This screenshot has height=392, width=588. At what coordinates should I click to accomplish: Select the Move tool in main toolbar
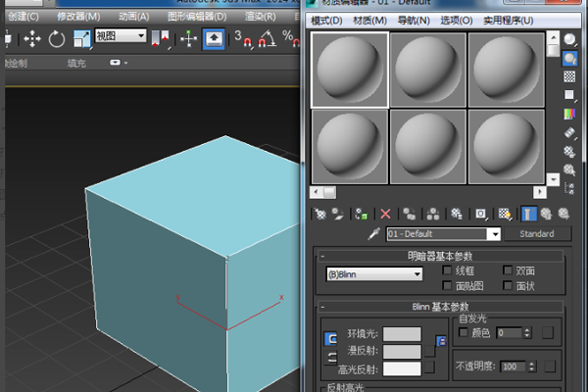coord(31,38)
